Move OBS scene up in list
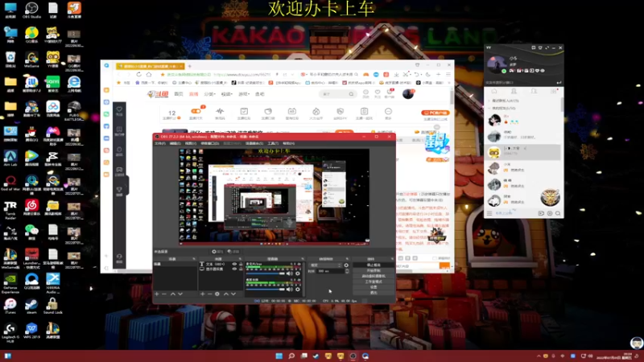This screenshot has width=644, height=362. pyautogui.click(x=173, y=294)
